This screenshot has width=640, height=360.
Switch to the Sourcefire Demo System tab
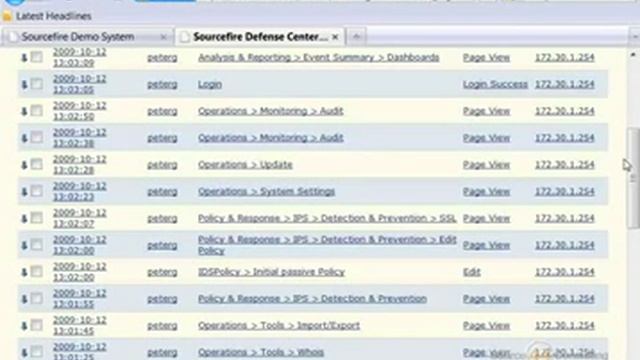pyautogui.click(x=88, y=37)
